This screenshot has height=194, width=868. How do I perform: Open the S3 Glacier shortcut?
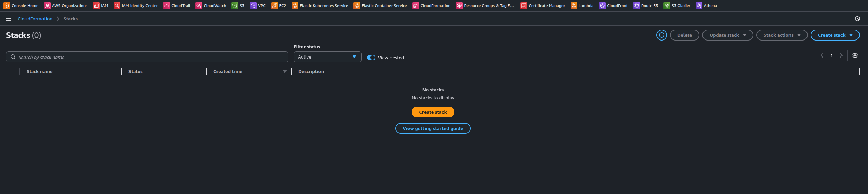tap(677, 6)
